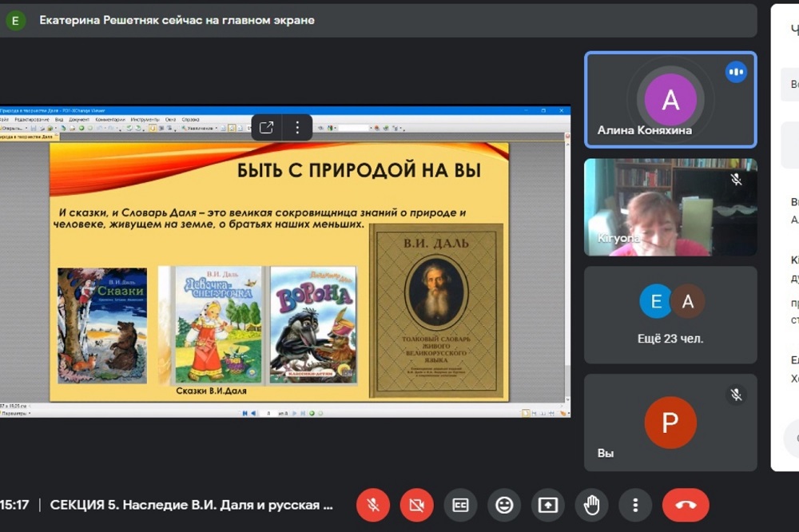Open the three-dot more options menu in call bar

pyautogui.click(x=635, y=505)
